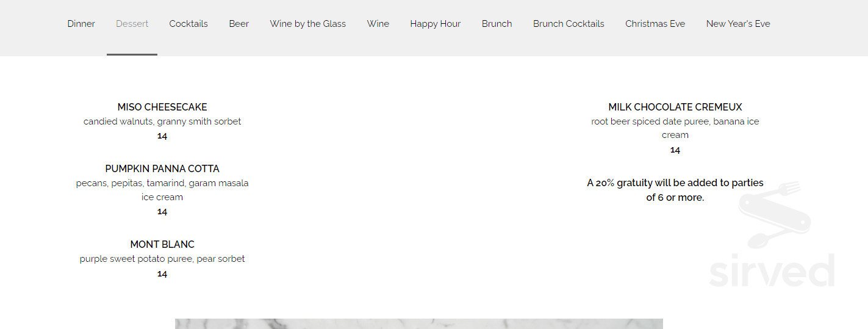Open the Dinner menu tab

point(81,24)
